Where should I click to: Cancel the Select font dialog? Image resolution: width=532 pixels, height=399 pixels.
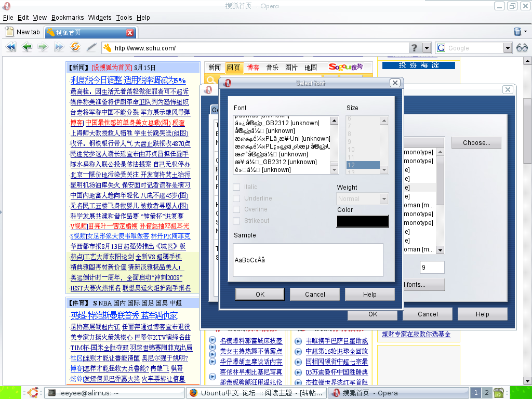coord(315,294)
